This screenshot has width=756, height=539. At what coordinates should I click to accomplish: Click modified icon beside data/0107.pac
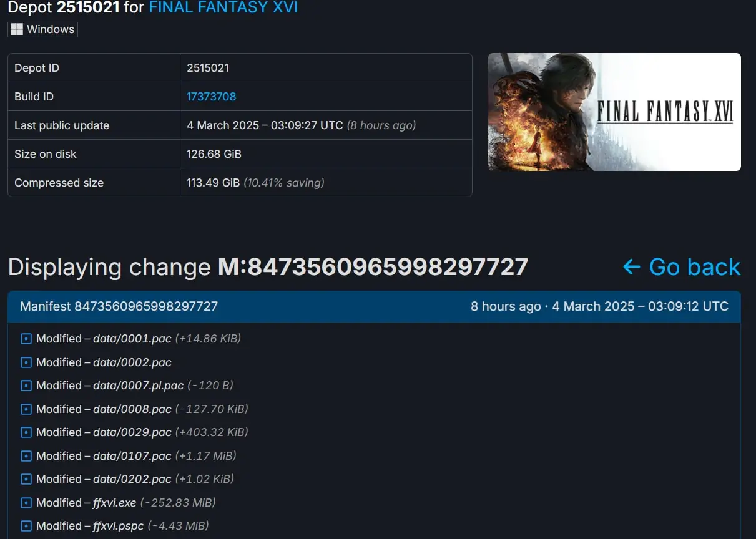pyautogui.click(x=26, y=456)
